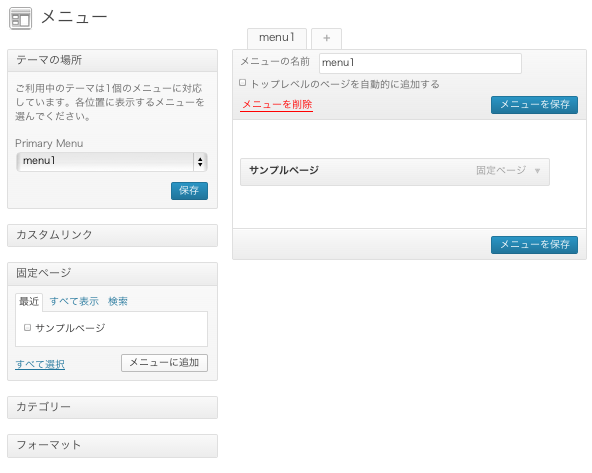The width and height of the screenshot is (592, 473).
Task: Expand the サンプルページ menu item arrow
Action: pyautogui.click(x=537, y=171)
